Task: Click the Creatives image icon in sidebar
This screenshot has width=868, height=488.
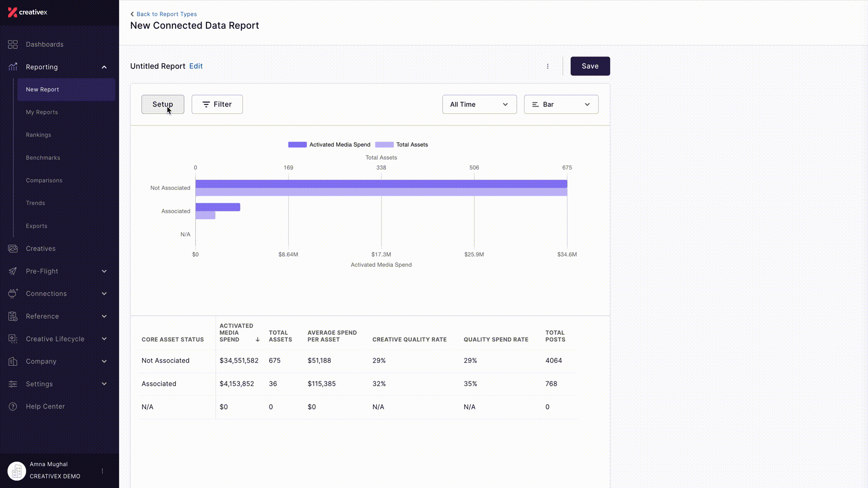Action: [13, 249]
